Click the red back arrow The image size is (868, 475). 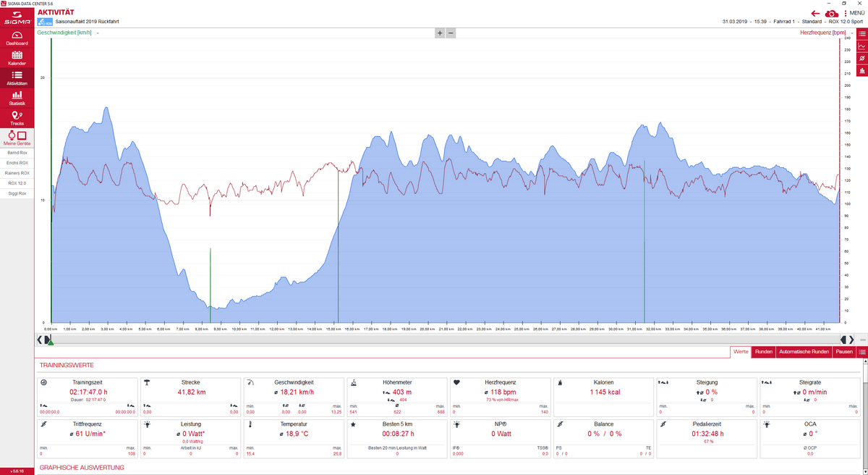click(x=816, y=13)
